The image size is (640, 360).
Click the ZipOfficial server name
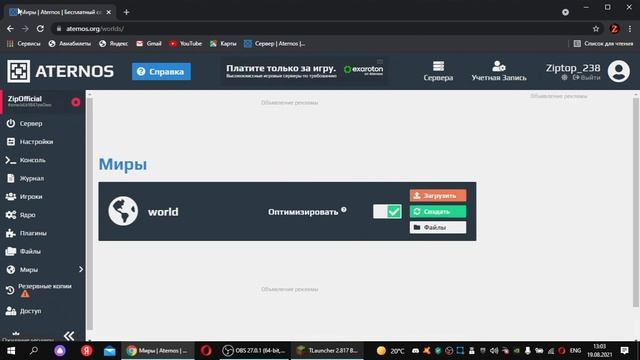pyautogui.click(x=24, y=99)
